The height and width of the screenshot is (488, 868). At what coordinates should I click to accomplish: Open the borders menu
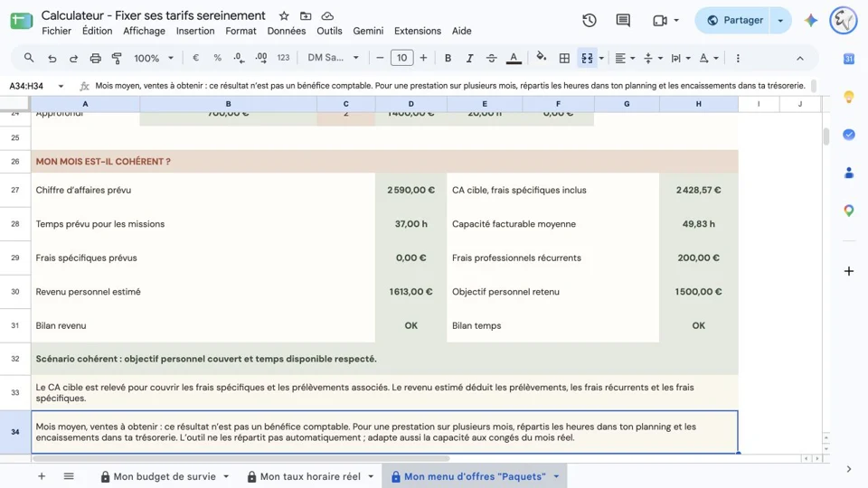pyautogui.click(x=564, y=58)
